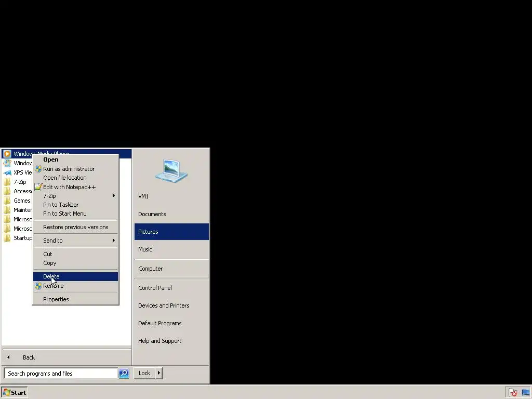Open Computer from Start menu
Screen dimensions: 532x399
(171, 269)
